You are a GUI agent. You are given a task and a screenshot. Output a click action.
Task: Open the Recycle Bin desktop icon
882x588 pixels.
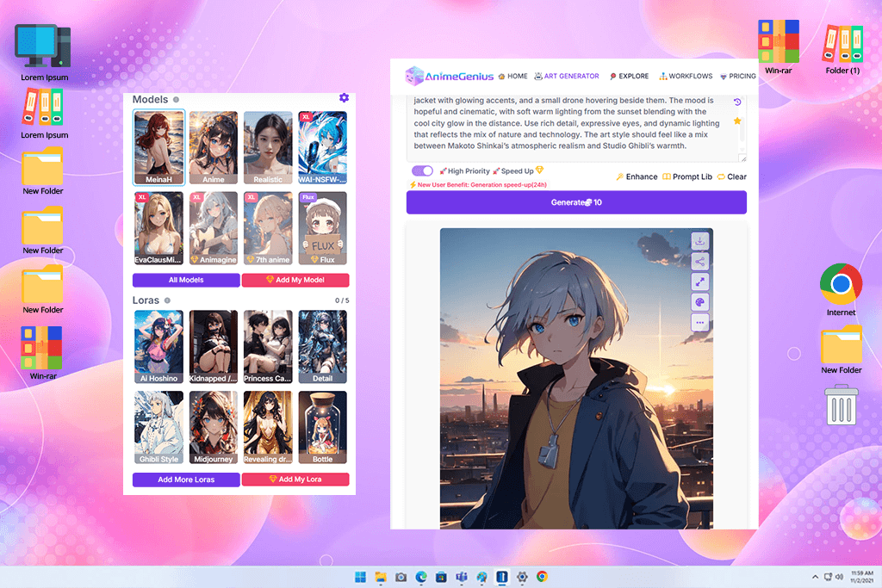[841, 404]
